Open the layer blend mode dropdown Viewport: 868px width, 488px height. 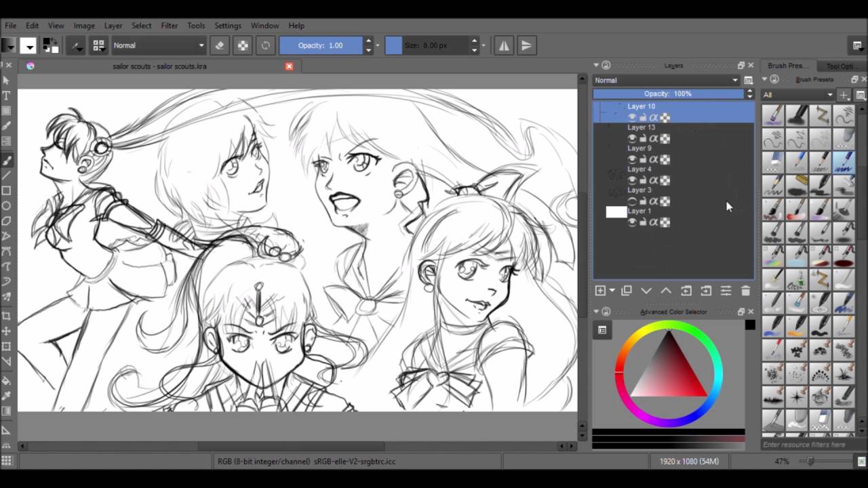[x=666, y=80]
